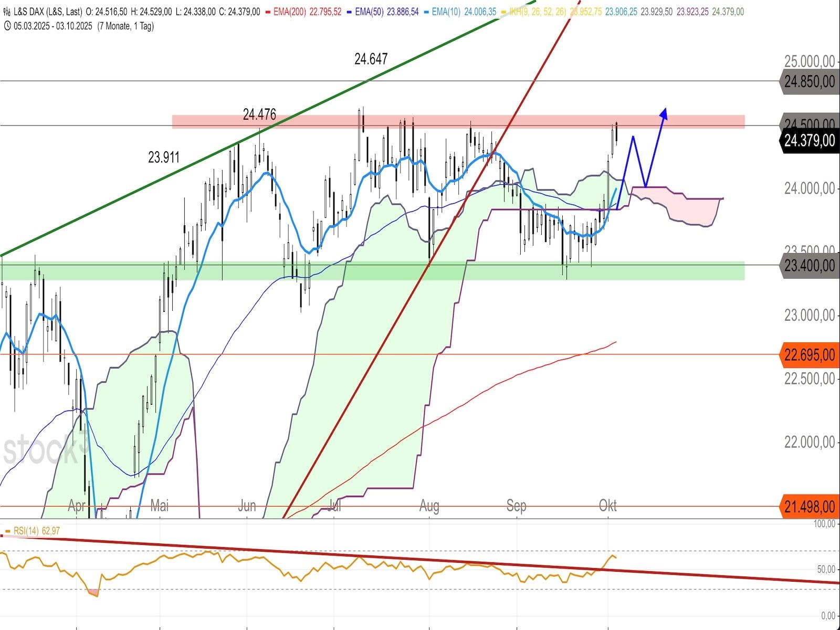Viewport: 840px width, 630px height.
Task: Click the current price label 24.379,00
Action: 809,141
